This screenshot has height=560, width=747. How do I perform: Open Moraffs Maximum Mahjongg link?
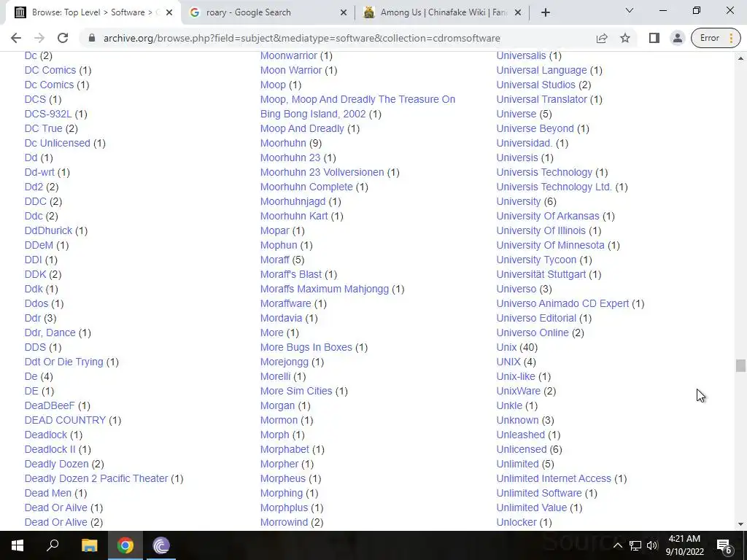click(x=325, y=289)
